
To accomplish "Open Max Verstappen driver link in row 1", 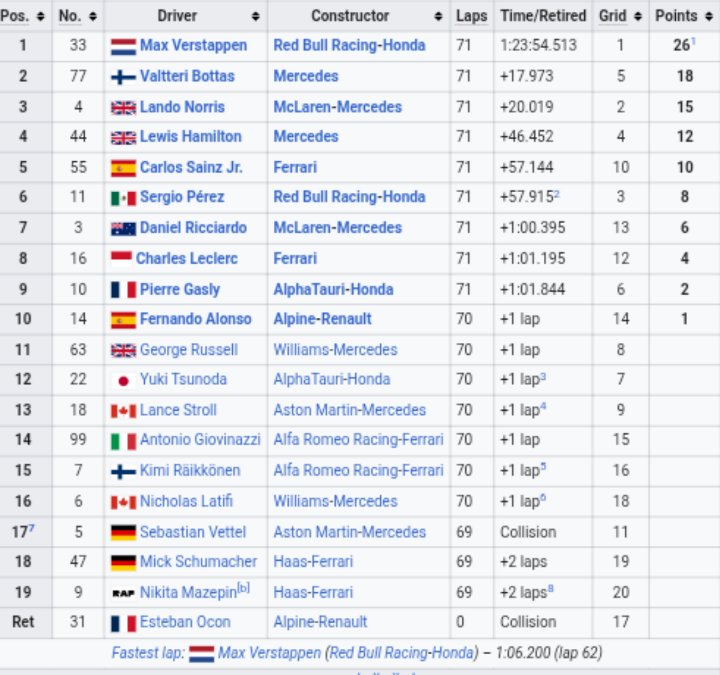I will click(x=193, y=45).
